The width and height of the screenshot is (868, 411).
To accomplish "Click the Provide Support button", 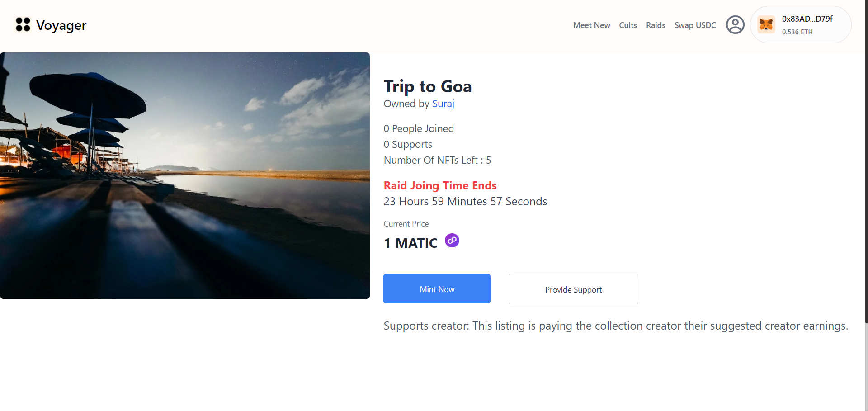I will point(573,289).
